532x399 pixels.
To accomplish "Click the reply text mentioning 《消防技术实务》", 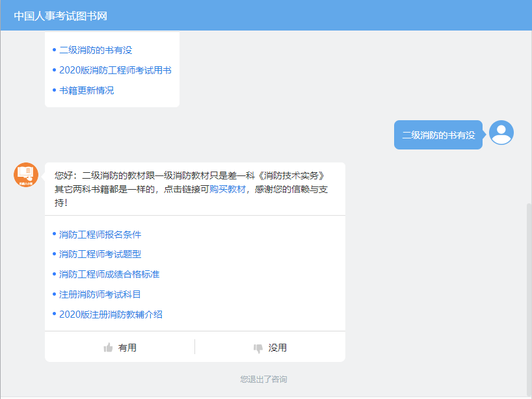I will pos(191,189).
